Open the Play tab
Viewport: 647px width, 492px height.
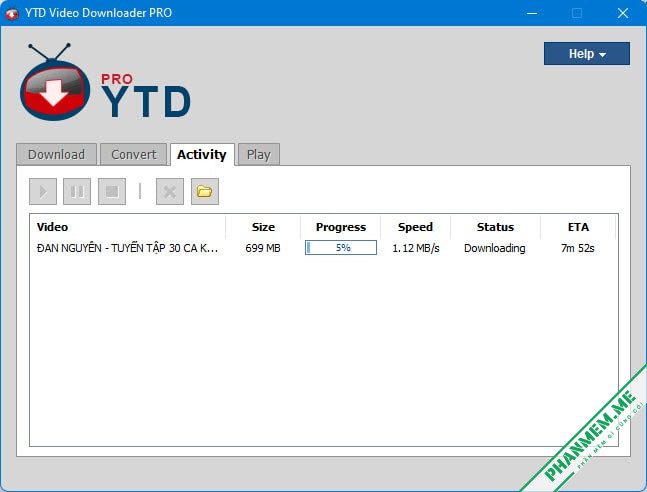click(259, 154)
